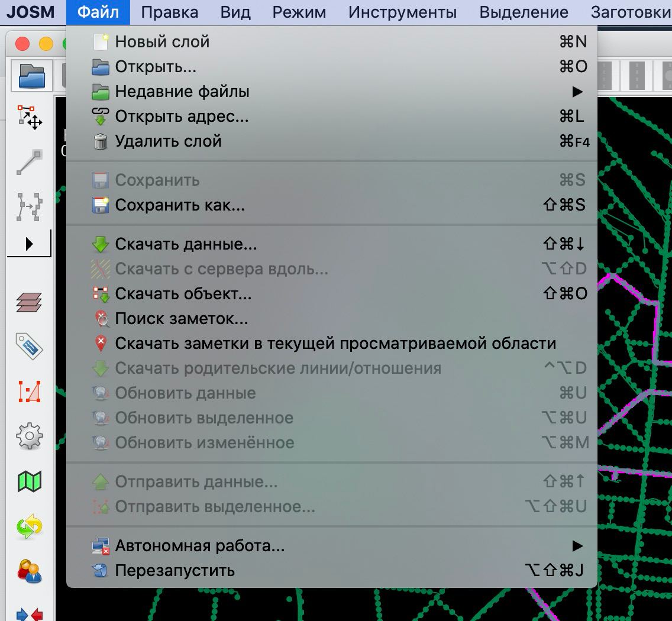The height and width of the screenshot is (621, 672).
Task: Select the draw nodes line tool
Action: point(30,162)
